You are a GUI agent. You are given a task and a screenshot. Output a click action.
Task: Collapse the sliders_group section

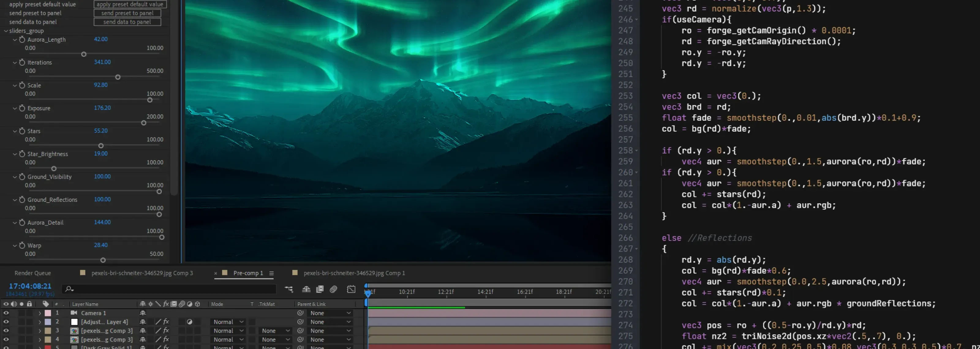point(6,31)
